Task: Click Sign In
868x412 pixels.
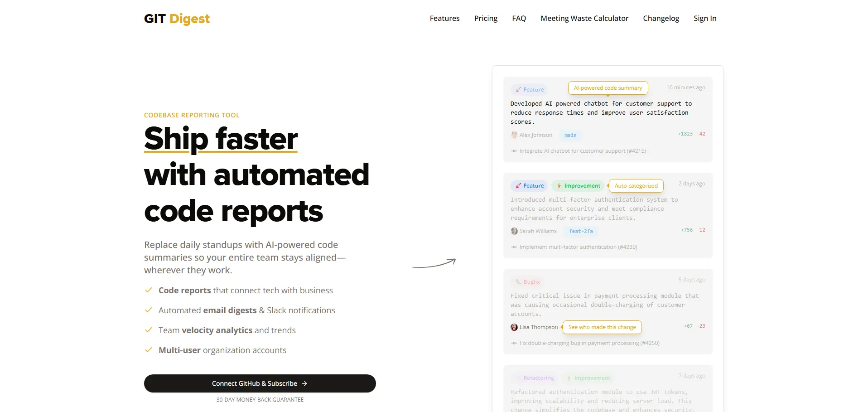Action: pos(704,19)
